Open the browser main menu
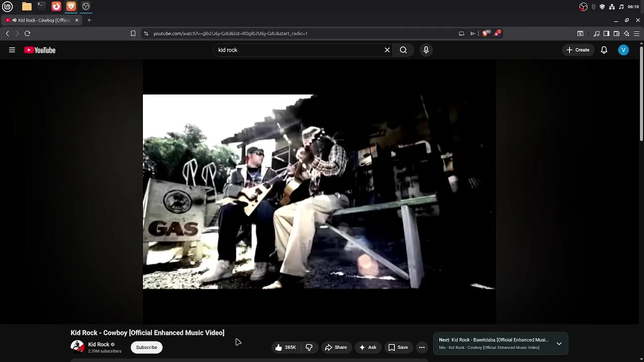 [x=636, y=33]
